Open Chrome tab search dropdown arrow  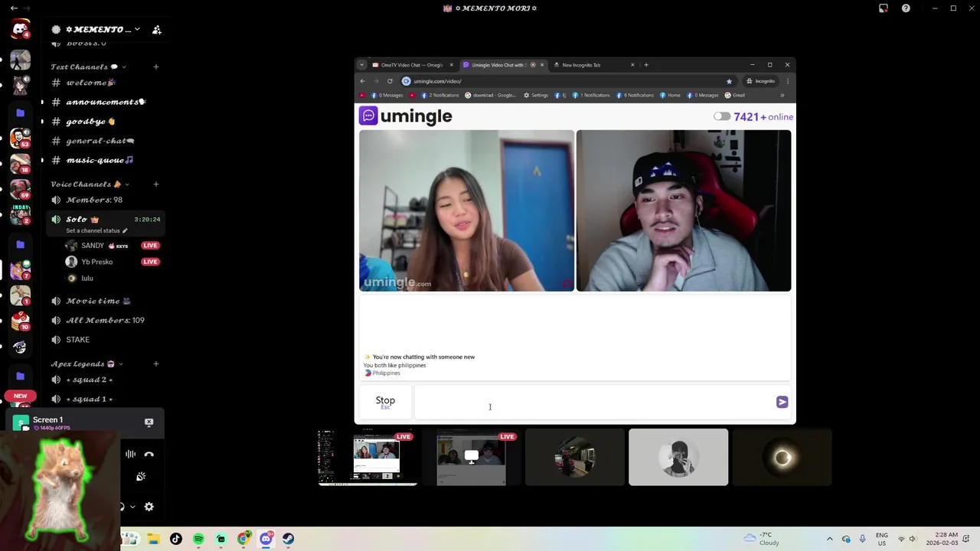pos(362,65)
